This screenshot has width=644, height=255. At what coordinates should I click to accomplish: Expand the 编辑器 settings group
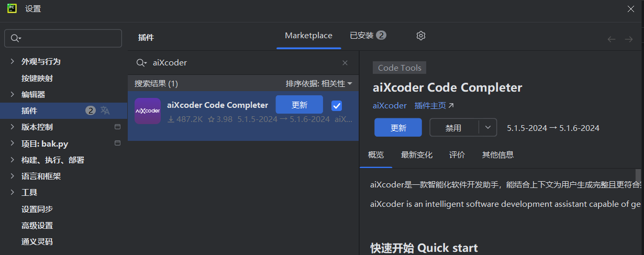point(13,95)
